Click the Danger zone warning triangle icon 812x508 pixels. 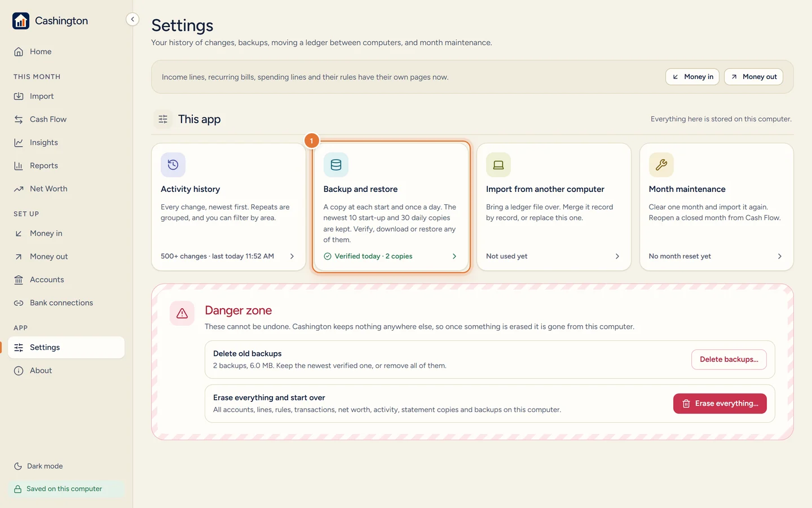182,313
